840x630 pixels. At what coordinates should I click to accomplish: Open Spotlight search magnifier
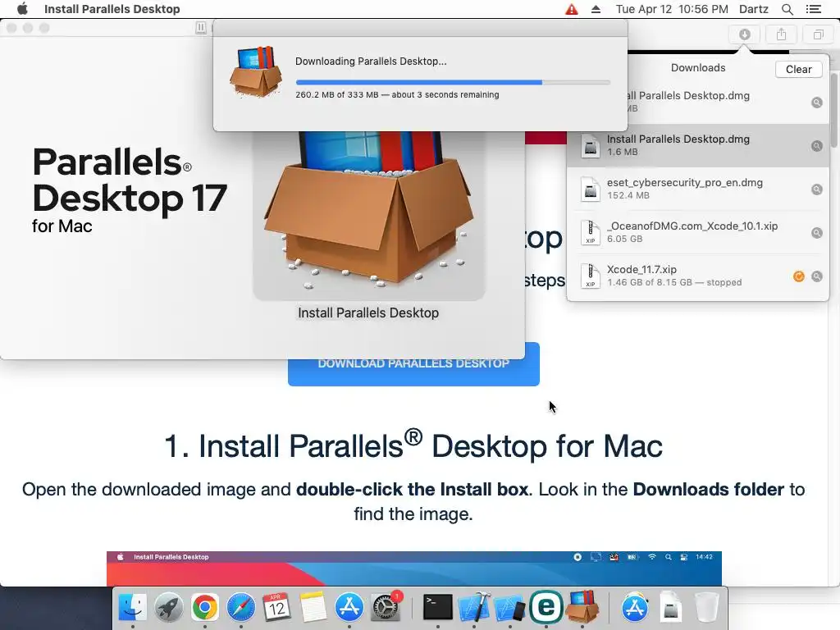click(x=787, y=9)
